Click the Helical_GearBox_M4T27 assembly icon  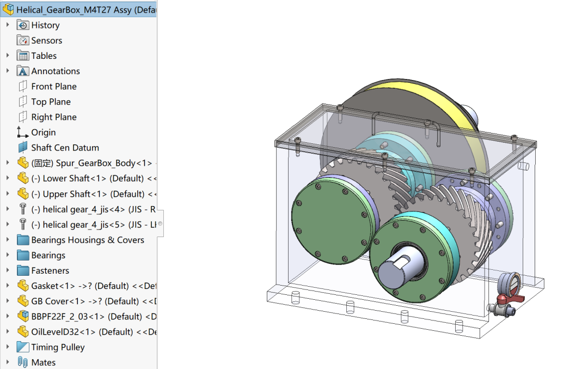click(8, 9)
